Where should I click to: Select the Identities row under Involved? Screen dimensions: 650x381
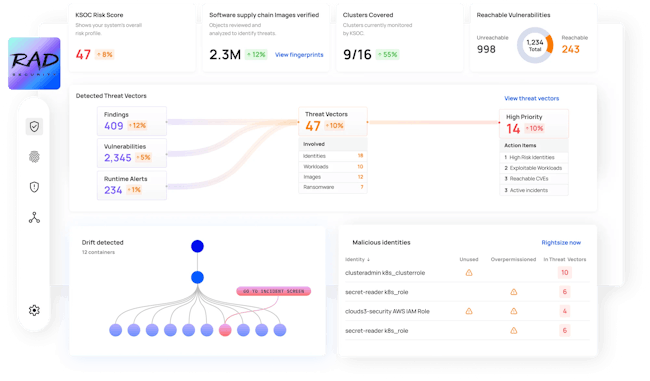(333, 156)
